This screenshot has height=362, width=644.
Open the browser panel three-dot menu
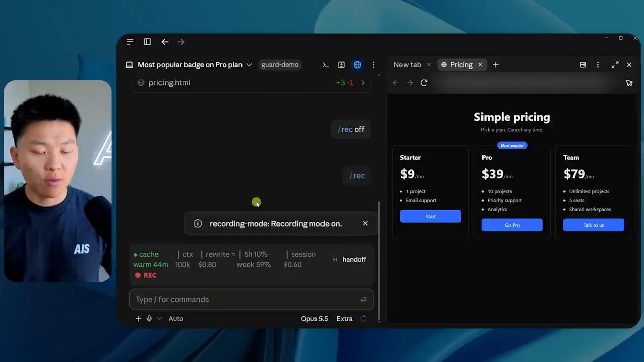[x=598, y=65]
